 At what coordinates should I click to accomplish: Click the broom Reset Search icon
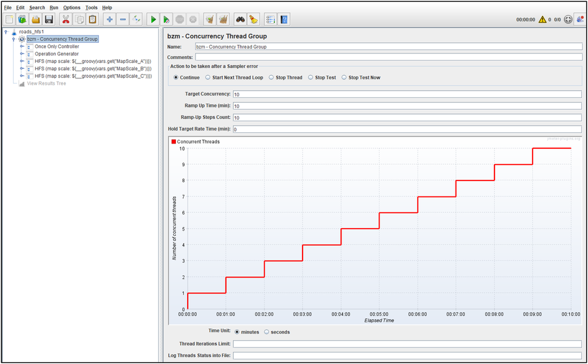253,19
